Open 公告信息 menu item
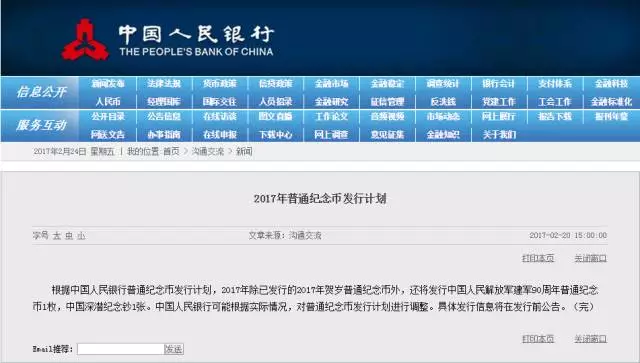The height and width of the screenshot is (363, 640). tap(164, 117)
